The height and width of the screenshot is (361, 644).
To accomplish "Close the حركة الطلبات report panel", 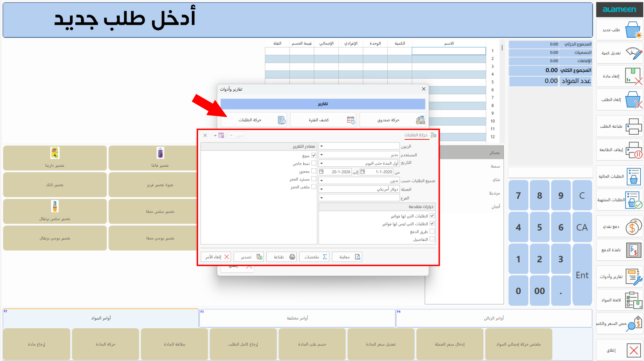I will [x=205, y=135].
